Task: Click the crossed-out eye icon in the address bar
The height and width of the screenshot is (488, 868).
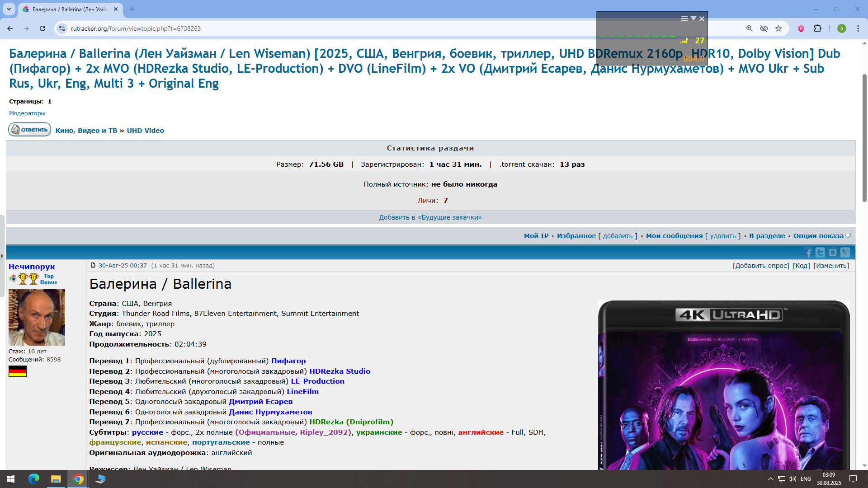Action: pyautogui.click(x=764, y=28)
